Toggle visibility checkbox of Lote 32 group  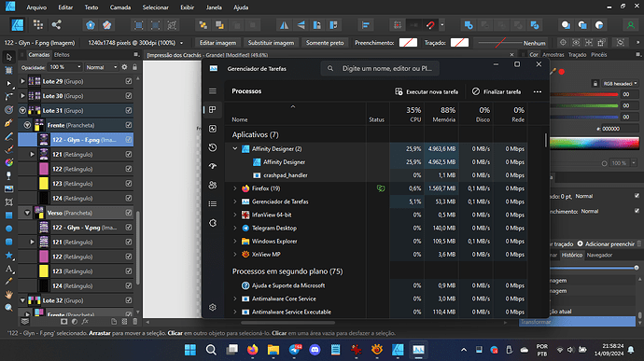coord(129,300)
